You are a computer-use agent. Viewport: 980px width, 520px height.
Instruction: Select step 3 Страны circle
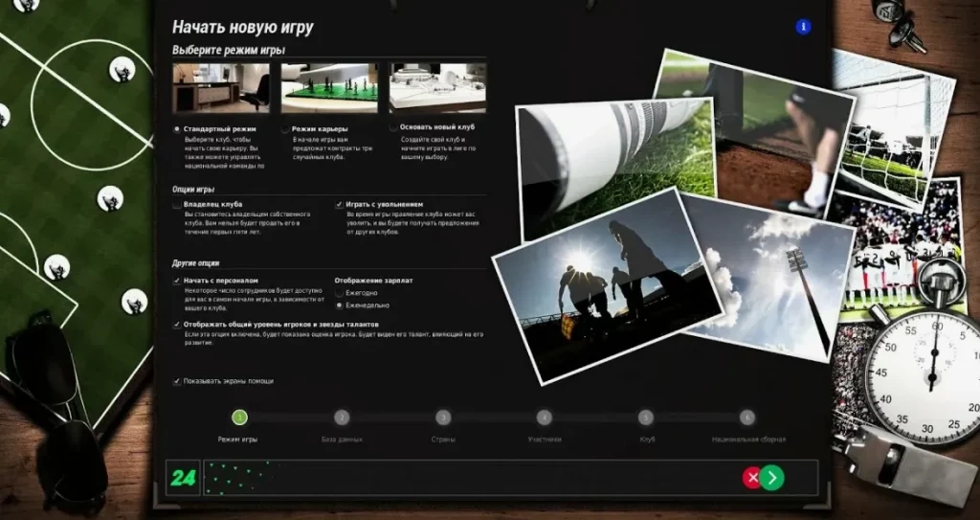click(x=443, y=418)
